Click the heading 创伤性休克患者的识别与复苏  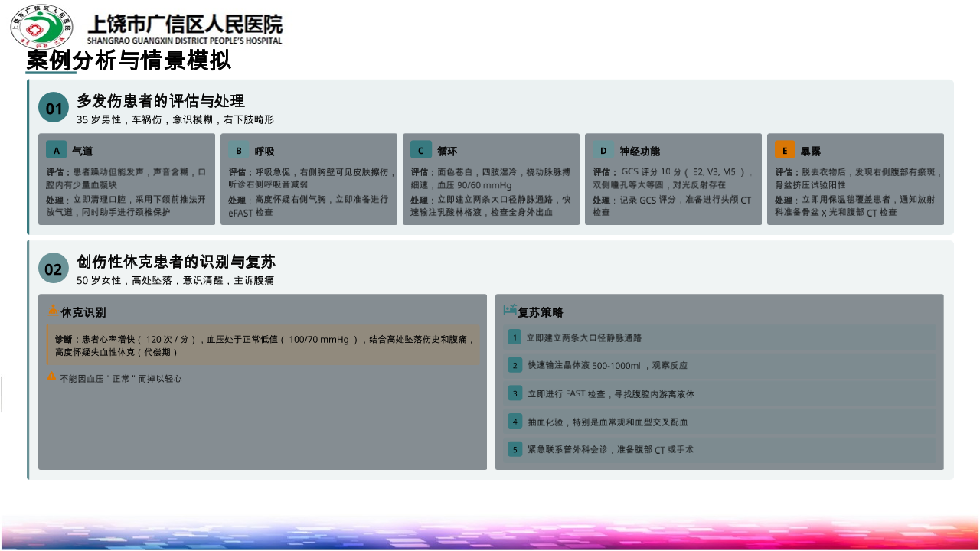[x=176, y=262]
